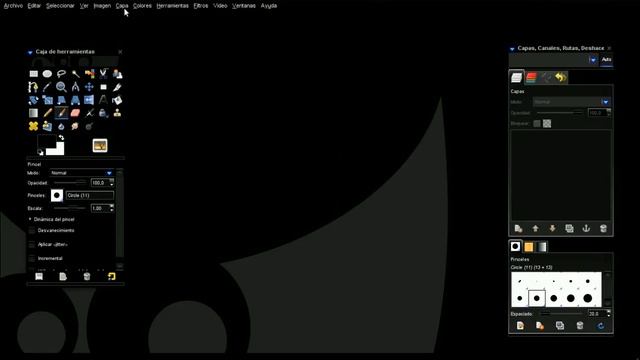Select the Paths tool
The width and height of the screenshot is (640, 360).
[x=33, y=87]
